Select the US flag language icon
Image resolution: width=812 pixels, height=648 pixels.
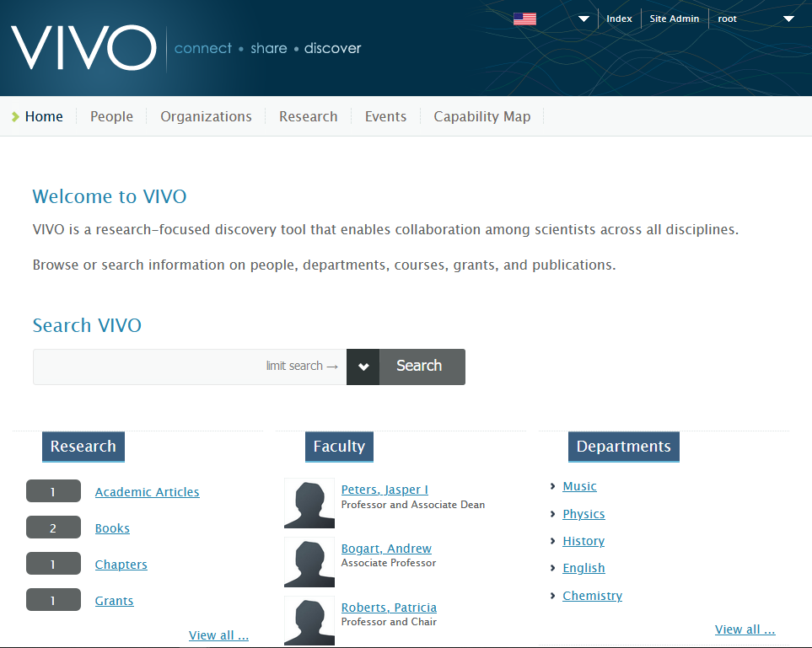524,19
